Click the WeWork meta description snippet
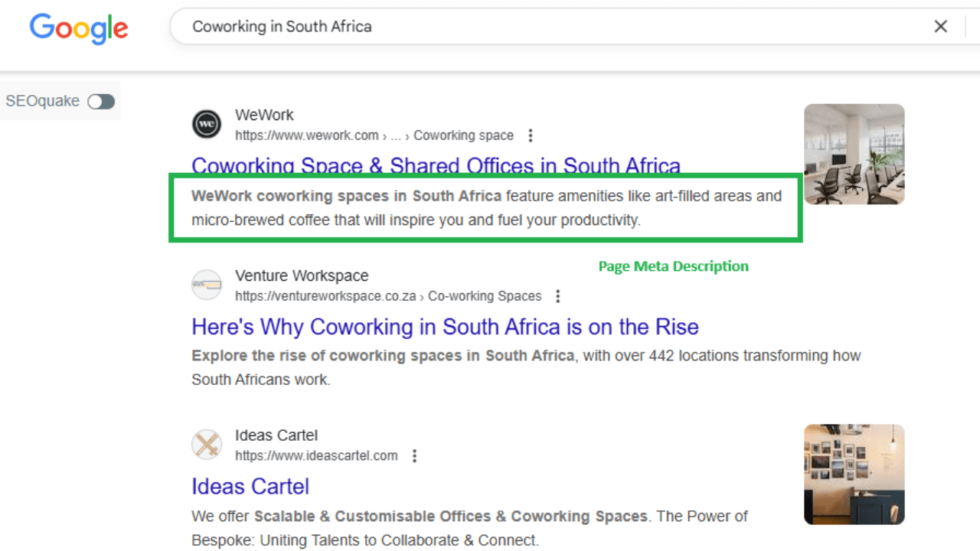 486,208
